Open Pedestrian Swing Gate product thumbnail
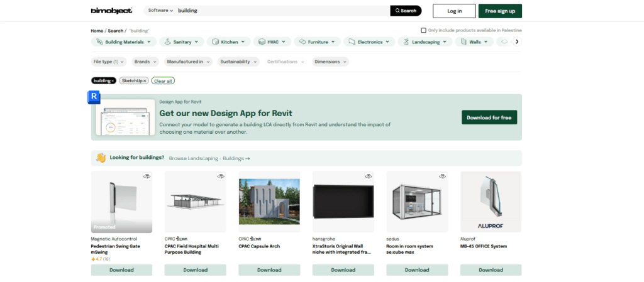Image resolution: width=644 pixels, height=282 pixels. pyautogui.click(x=121, y=202)
